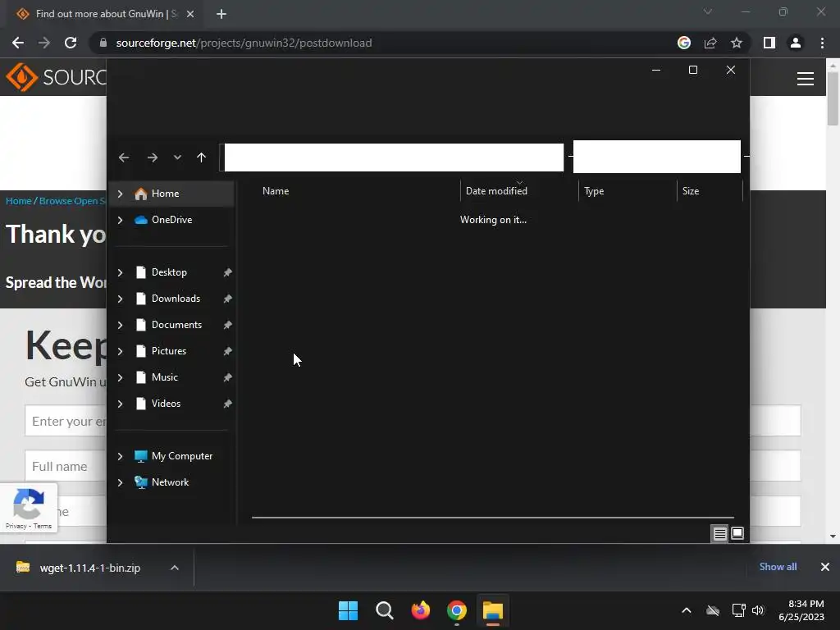840x630 pixels.
Task: Expand the Music tree node
Action: coord(120,377)
